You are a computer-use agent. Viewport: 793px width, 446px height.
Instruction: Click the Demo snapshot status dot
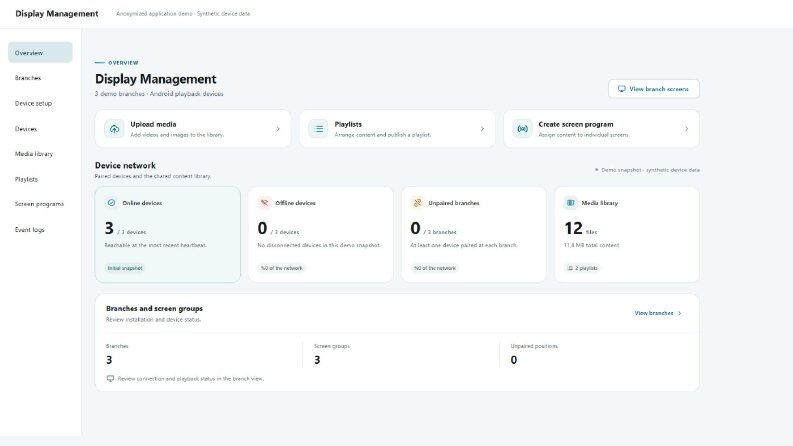click(x=597, y=170)
